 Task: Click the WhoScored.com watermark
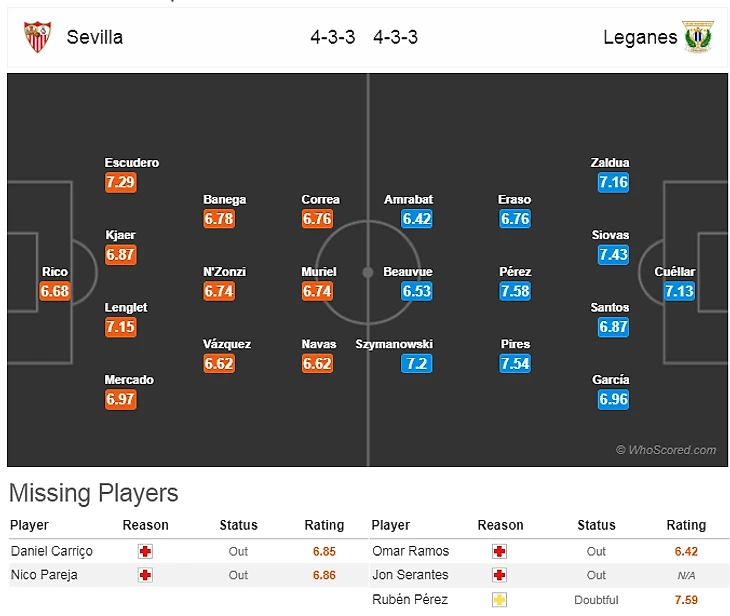(x=666, y=450)
